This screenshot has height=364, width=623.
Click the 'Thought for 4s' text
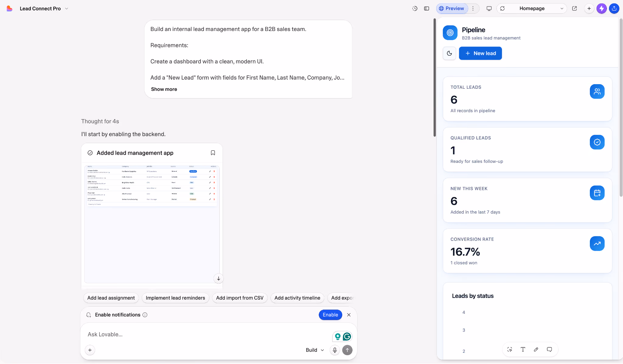pyautogui.click(x=100, y=121)
